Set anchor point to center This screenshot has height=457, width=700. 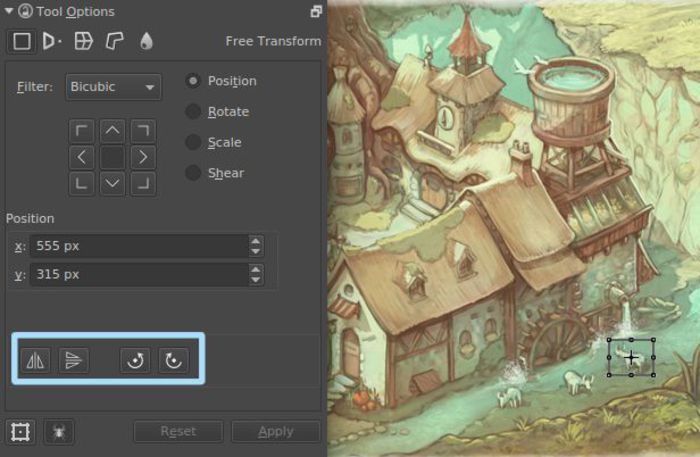pos(112,157)
